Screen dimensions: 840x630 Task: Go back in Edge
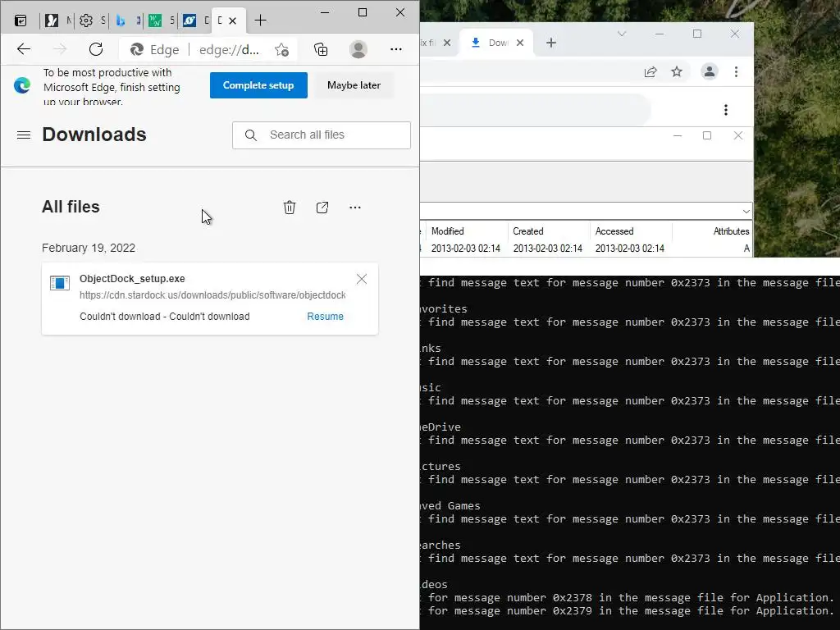pos(24,49)
